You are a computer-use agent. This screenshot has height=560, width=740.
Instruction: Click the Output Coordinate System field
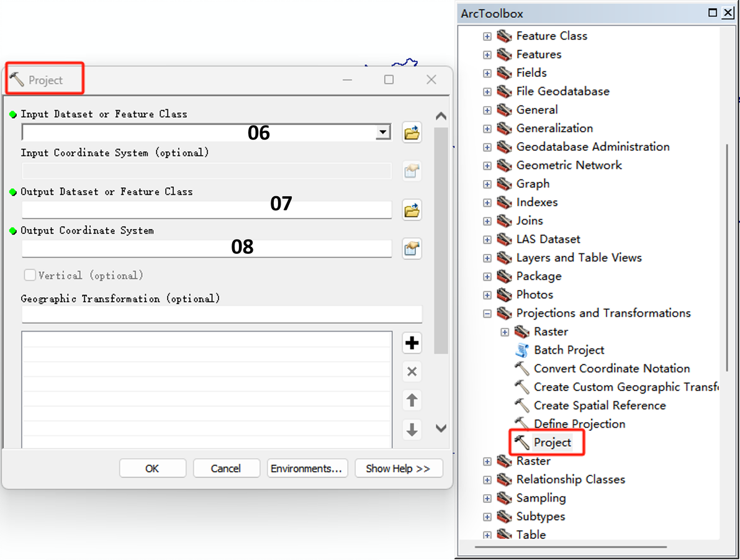point(207,248)
